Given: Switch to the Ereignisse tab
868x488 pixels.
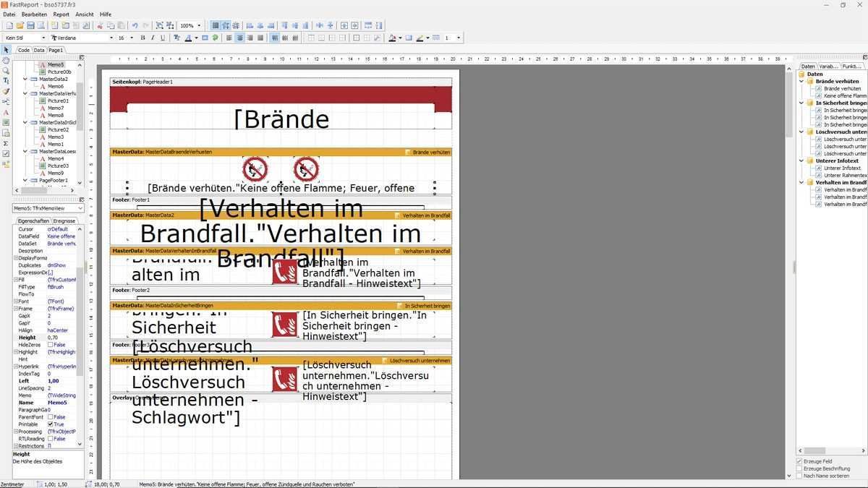Looking at the screenshot, I should pyautogui.click(x=64, y=221).
